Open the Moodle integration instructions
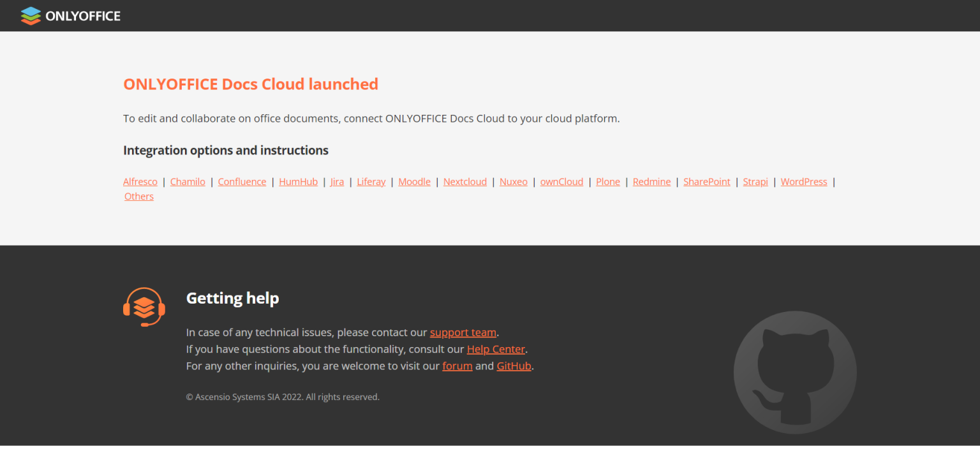The width and height of the screenshot is (980, 474). tap(414, 182)
